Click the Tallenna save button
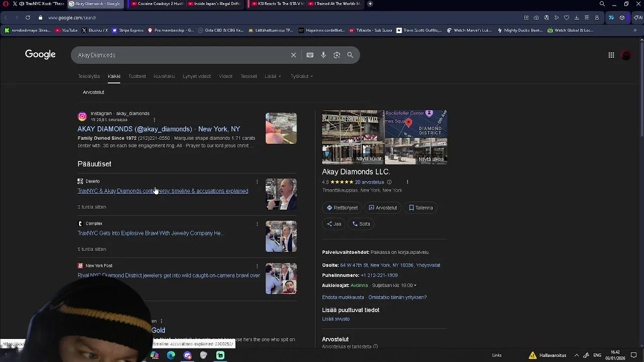 pyautogui.click(x=421, y=208)
